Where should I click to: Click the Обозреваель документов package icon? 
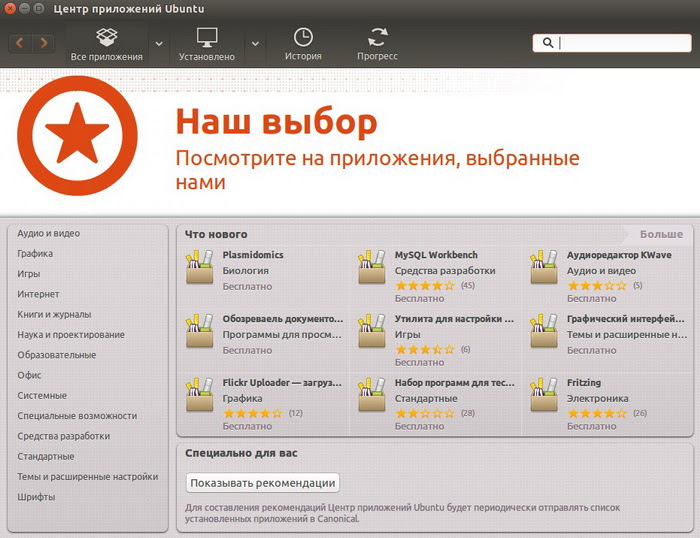[x=200, y=331]
